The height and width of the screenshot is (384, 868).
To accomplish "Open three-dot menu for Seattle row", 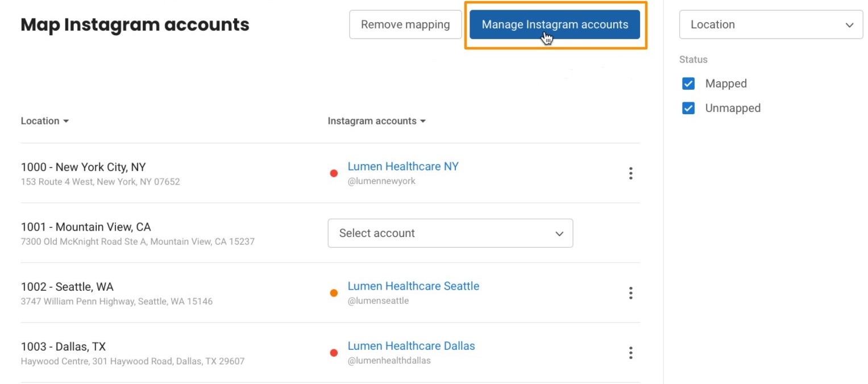I will (630, 293).
